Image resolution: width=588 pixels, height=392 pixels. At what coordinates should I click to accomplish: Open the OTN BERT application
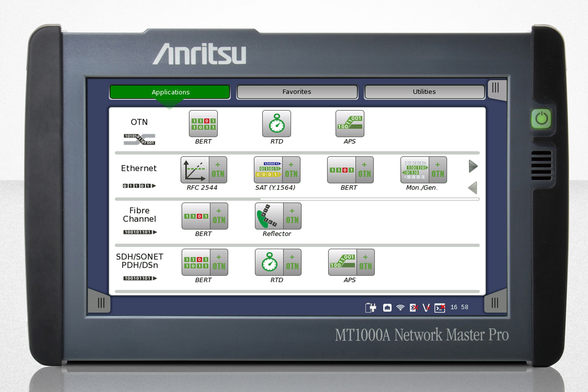click(203, 124)
